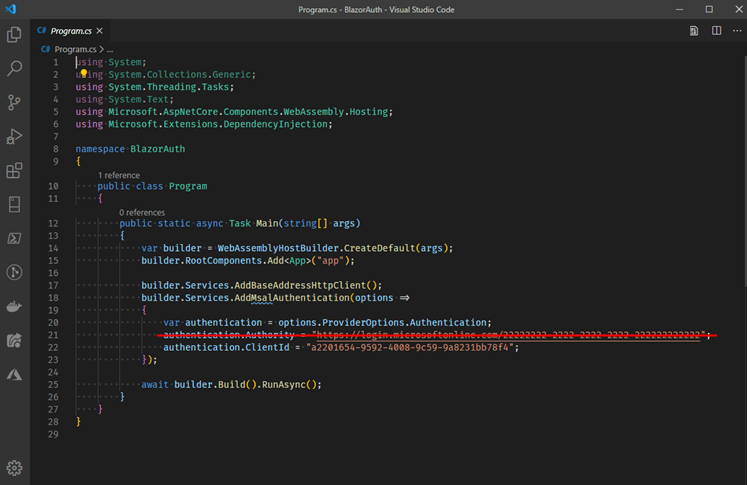Viewport: 747px width, 485px height.
Task: Minimize the Visual Studio Code window
Action: coord(679,10)
